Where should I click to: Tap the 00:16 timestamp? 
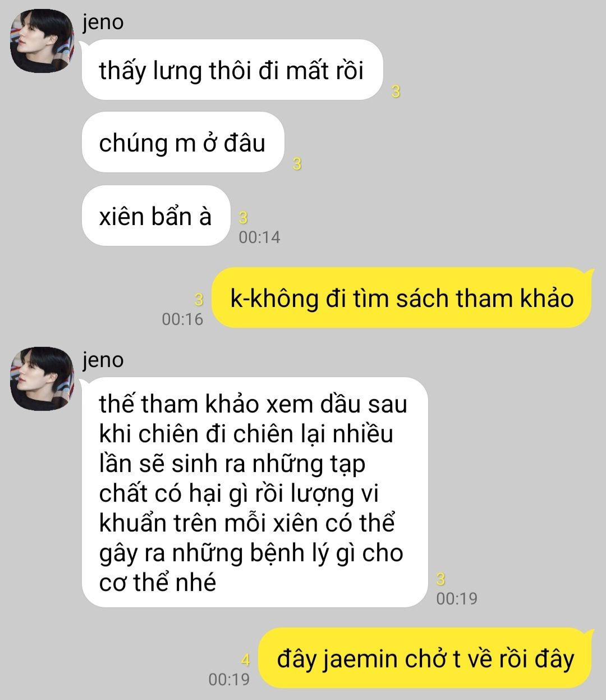[x=182, y=319]
